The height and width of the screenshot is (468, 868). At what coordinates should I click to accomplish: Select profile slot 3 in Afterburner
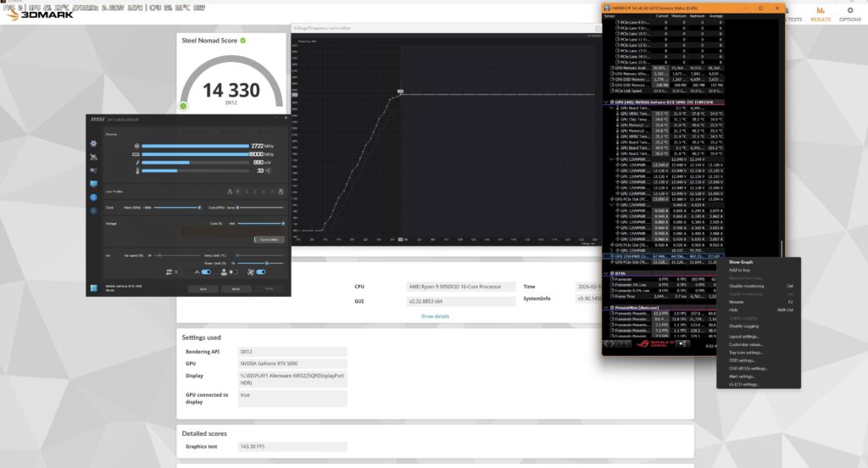254,192
